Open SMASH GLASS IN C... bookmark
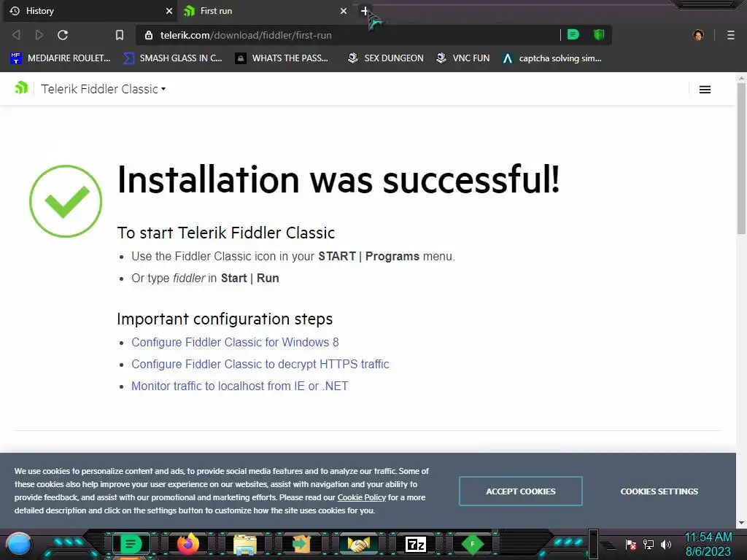 click(x=173, y=58)
